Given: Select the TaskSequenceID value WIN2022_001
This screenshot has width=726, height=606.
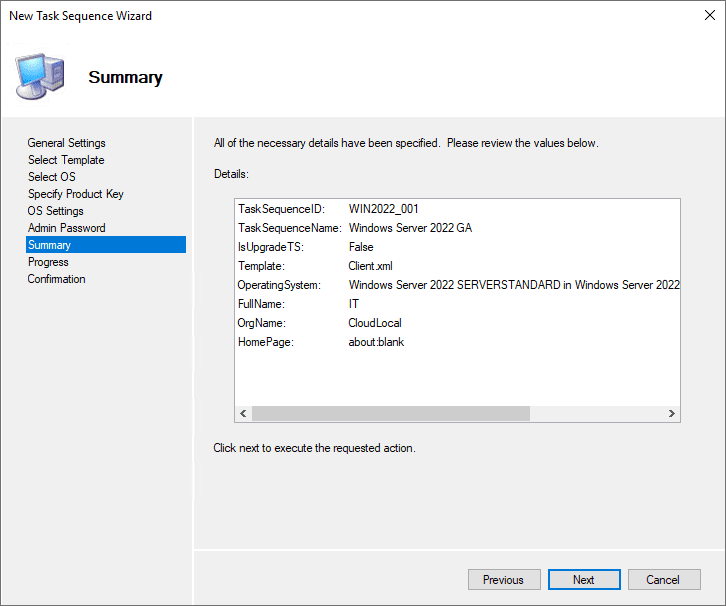Looking at the screenshot, I should pyautogui.click(x=383, y=209).
